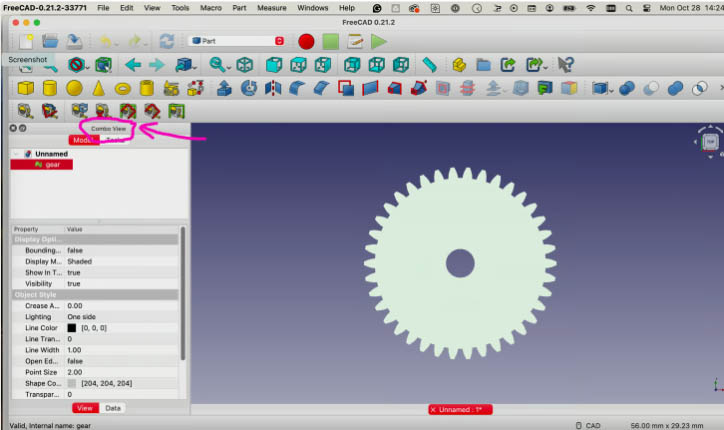Create a new document with toolbar icon
Viewport: 724px width, 430px height.
click(x=26, y=42)
